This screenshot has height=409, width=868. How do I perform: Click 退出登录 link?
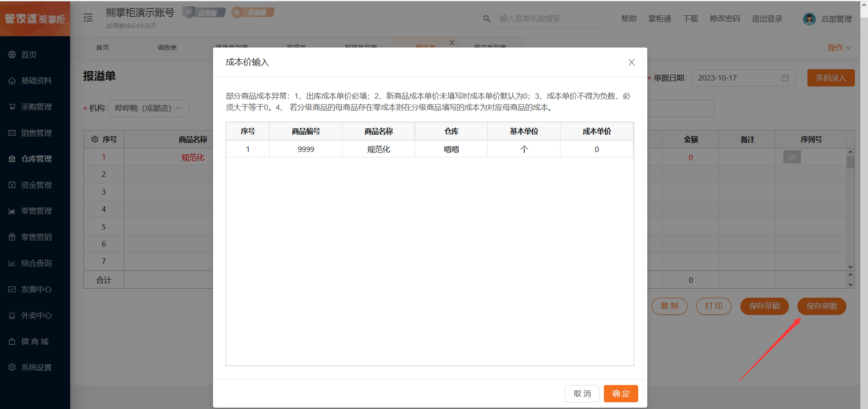[767, 19]
